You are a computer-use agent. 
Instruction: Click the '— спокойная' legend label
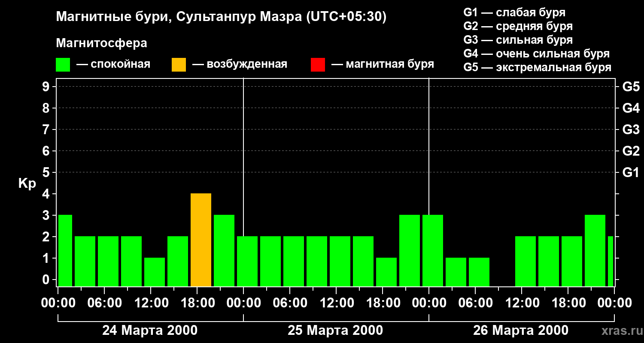click(x=113, y=64)
